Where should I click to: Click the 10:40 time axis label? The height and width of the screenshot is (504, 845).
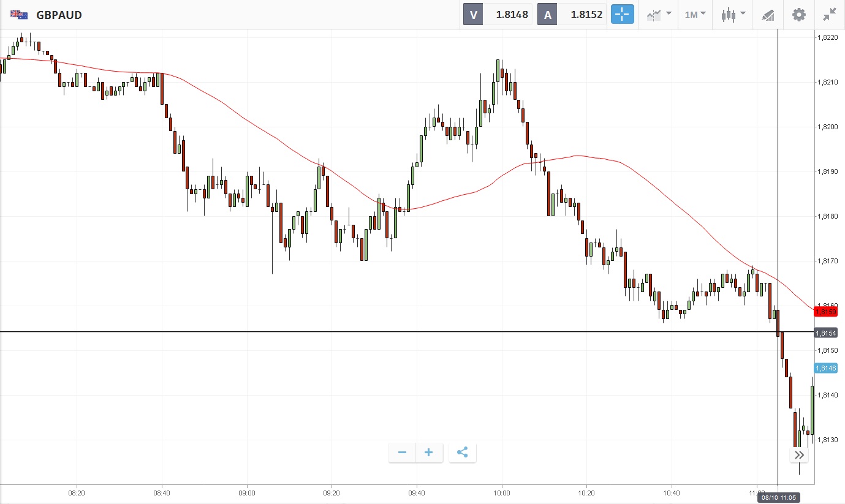click(672, 492)
